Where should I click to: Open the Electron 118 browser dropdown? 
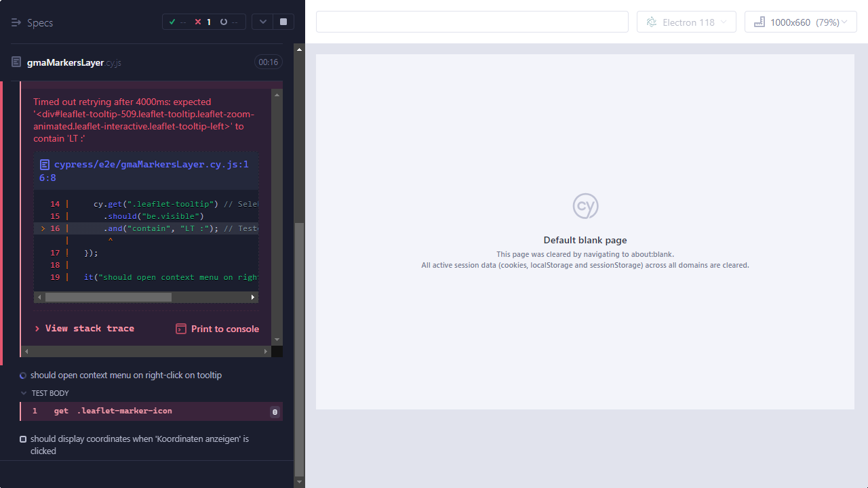(686, 22)
